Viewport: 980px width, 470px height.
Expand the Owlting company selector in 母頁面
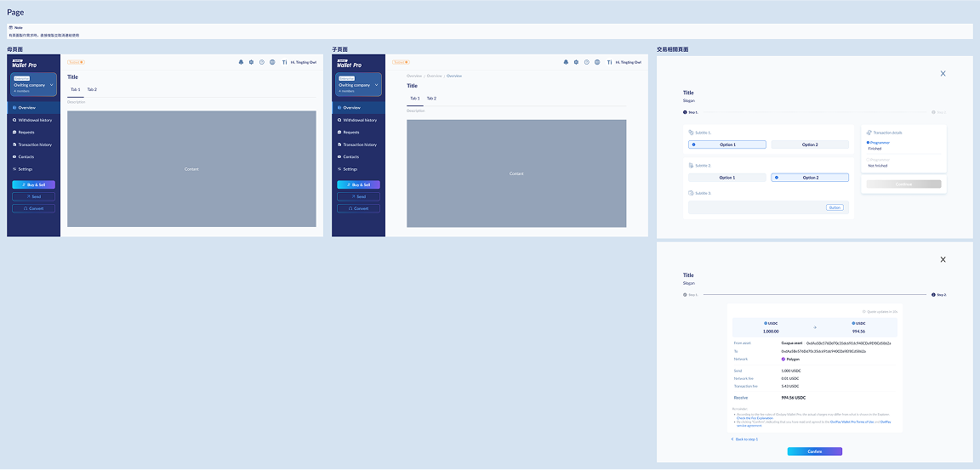(x=51, y=85)
